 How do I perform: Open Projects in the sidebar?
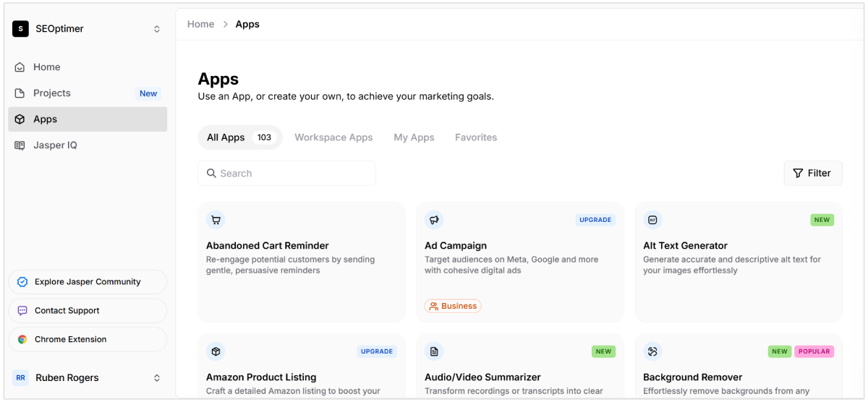pos(52,93)
